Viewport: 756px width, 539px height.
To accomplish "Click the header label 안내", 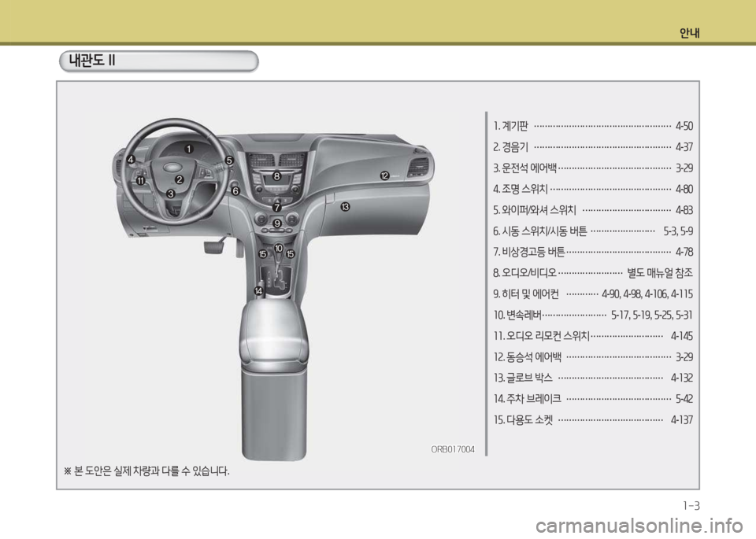I will (690, 33).
